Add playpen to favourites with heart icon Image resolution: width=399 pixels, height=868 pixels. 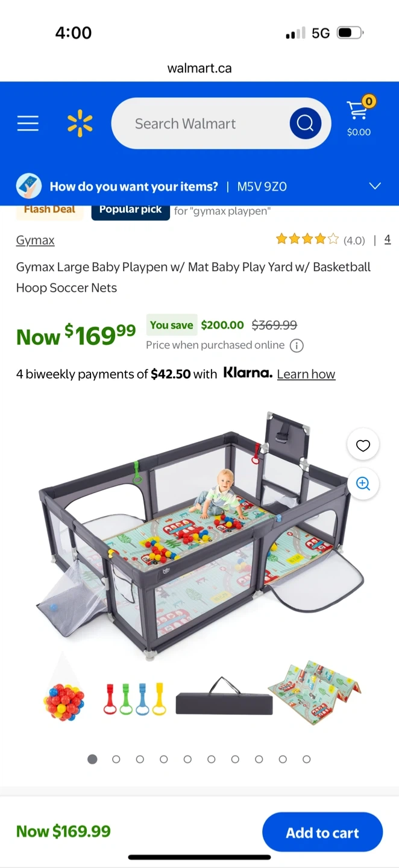tap(363, 445)
